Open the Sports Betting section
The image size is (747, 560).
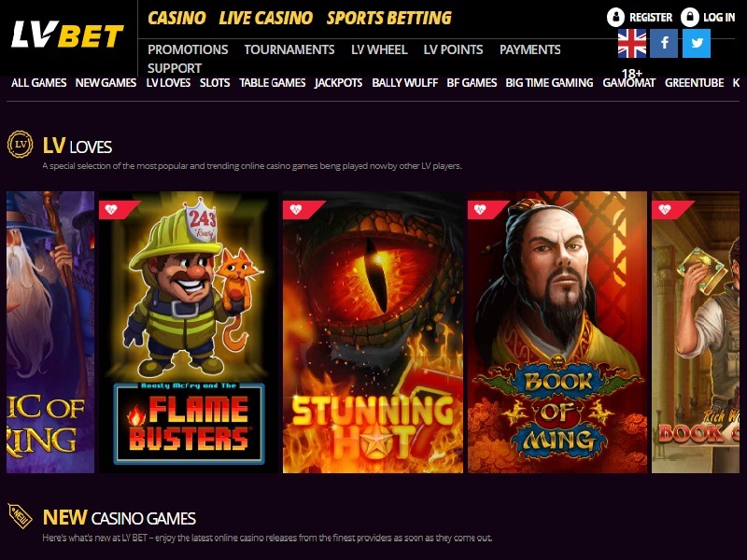388,18
